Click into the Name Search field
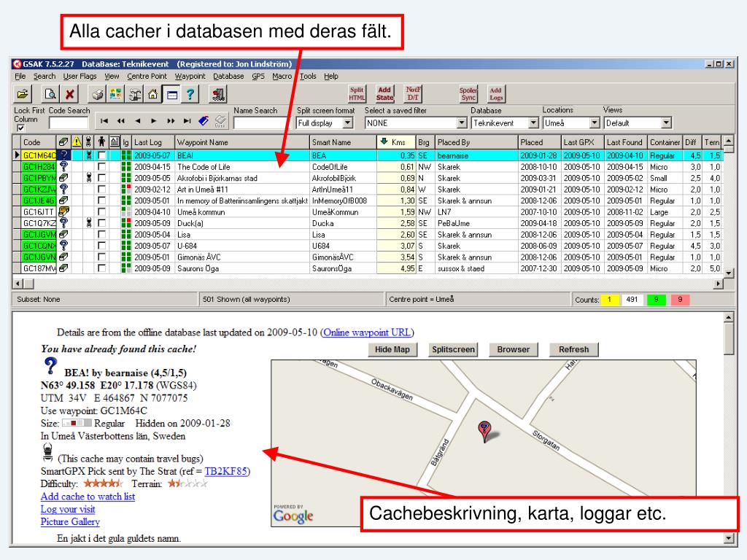 pyautogui.click(x=262, y=122)
